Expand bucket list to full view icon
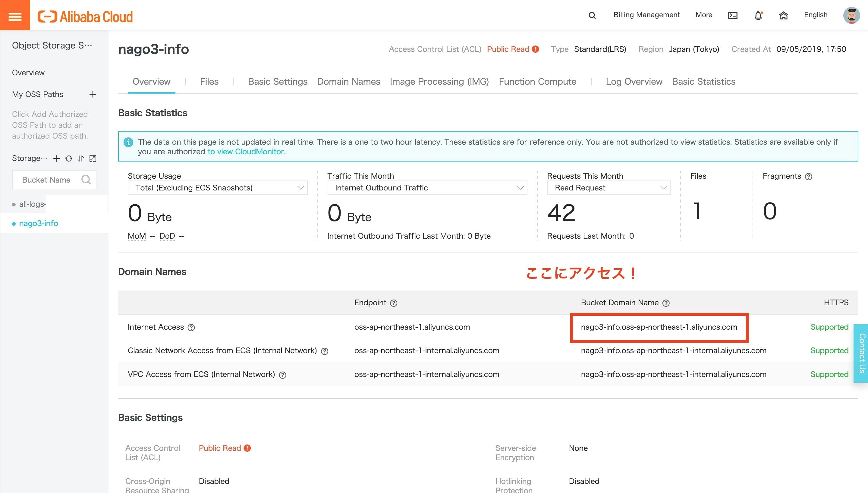 click(x=93, y=158)
